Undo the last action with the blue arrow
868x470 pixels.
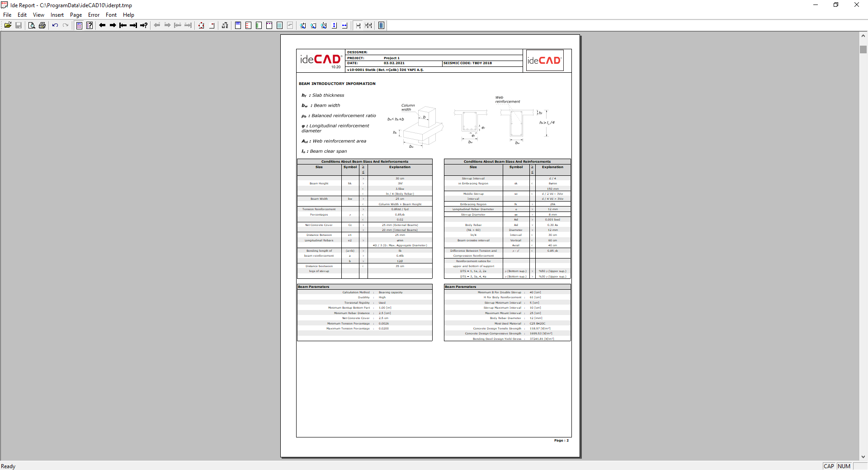click(55, 25)
